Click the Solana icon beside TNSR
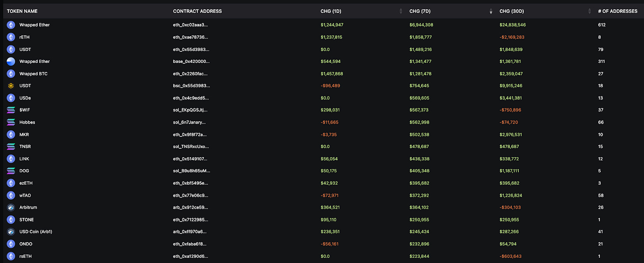This screenshot has height=263, width=644. (11, 147)
